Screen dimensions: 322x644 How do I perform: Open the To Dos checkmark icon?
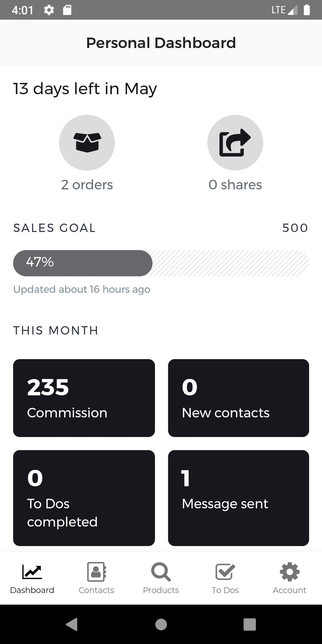point(225,572)
